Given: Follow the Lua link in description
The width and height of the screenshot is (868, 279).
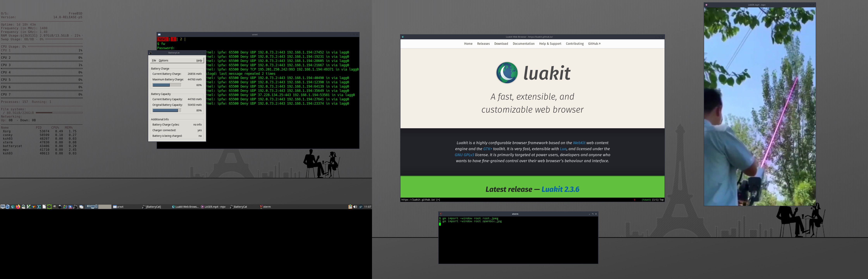Looking at the screenshot, I should [563, 149].
